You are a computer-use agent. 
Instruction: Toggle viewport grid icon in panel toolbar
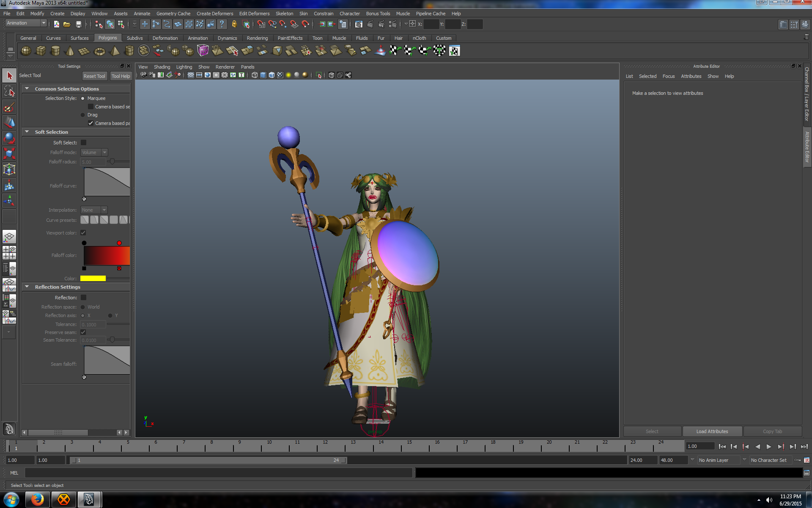[191, 75]
